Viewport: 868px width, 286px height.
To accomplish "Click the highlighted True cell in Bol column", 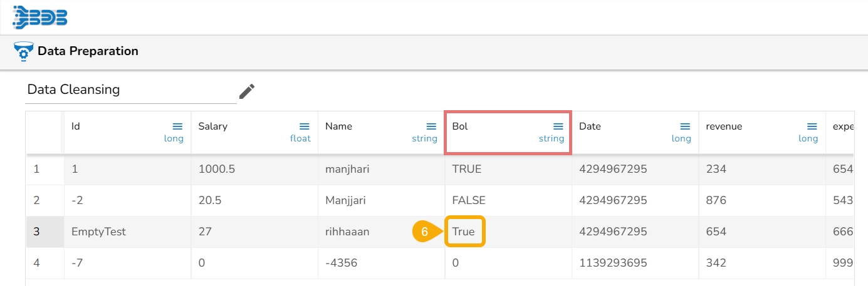I will 464,232.
